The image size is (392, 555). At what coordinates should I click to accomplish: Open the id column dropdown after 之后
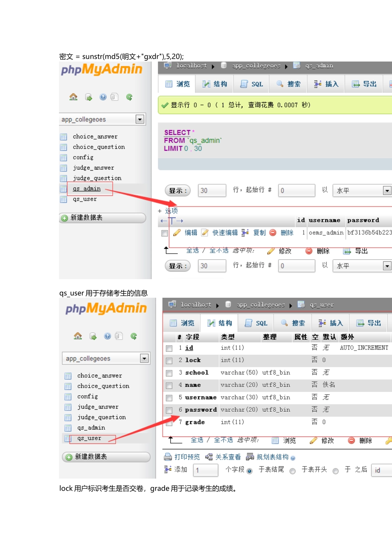pyautogui.click(x=382, y=470)
